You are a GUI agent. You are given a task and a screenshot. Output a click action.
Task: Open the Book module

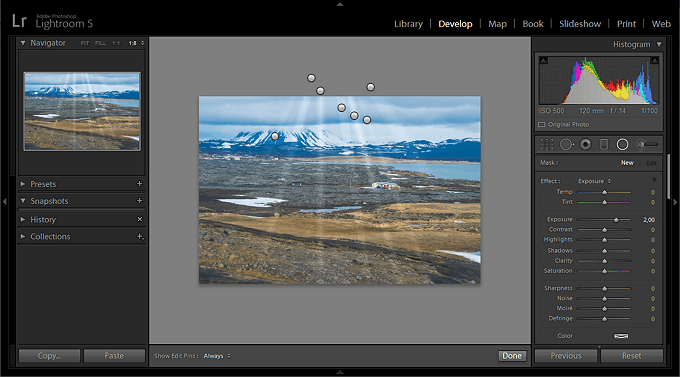point(533,24)
